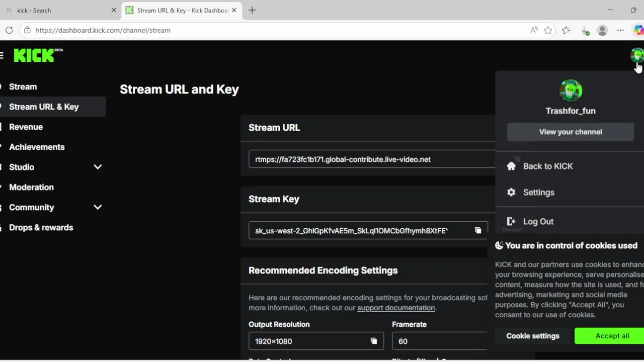The width and height of the screenshot is (644, 362).
Task: Expand the Community sidebar section
Action: pos(98,207)
